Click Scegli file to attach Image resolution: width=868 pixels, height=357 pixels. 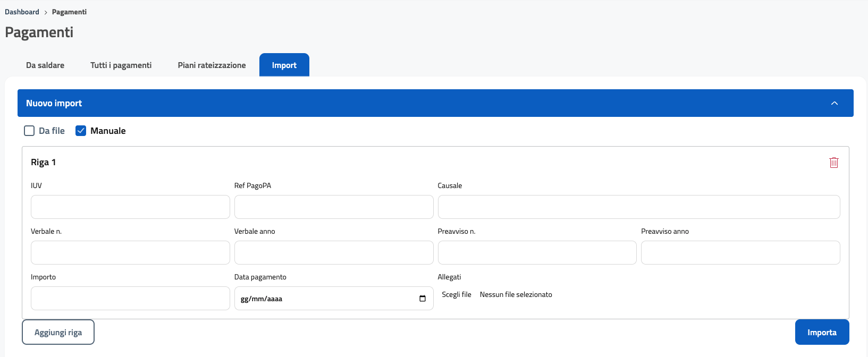pos(457,294)
